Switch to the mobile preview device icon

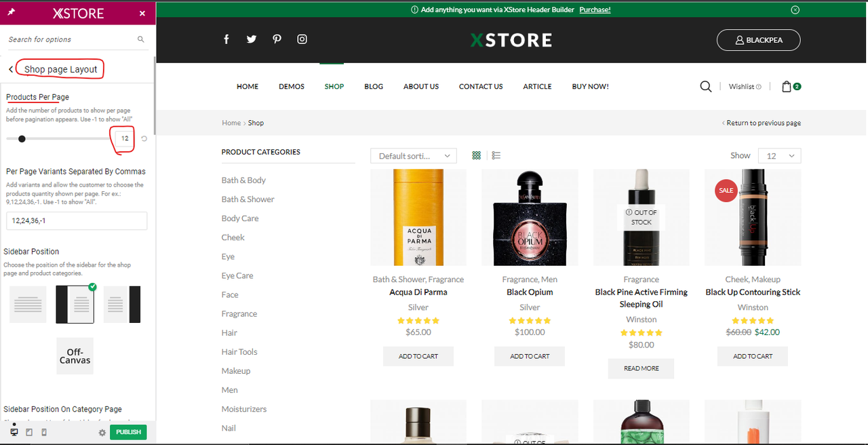pos(44,432)
